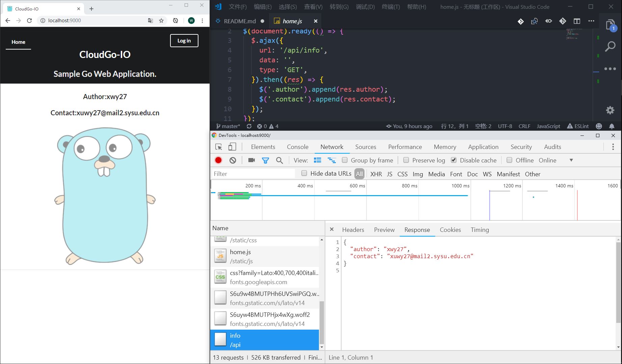Change the CRLF line ending setting
This screenshot has width=622, height=364.
(524, 126)
